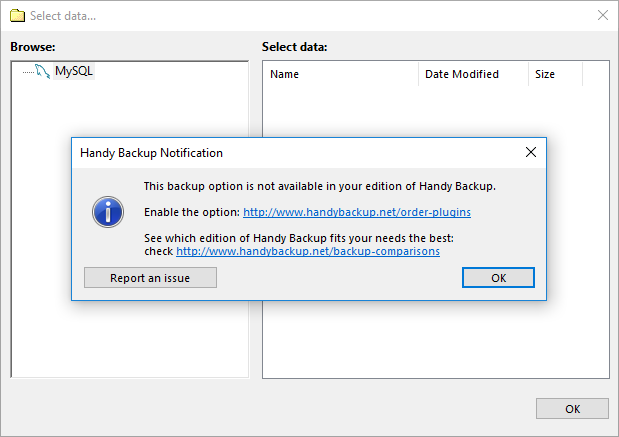Confirm notification with its OK button
This screenshot has width=619, height=437.
498,278
